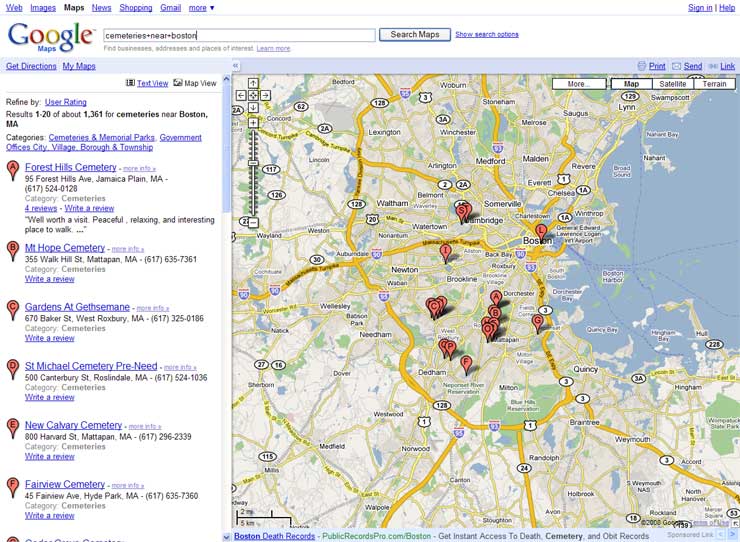This screenshot has height=542, width=740.
Task: Click the Search Maps button
Action: pos(415,34)
